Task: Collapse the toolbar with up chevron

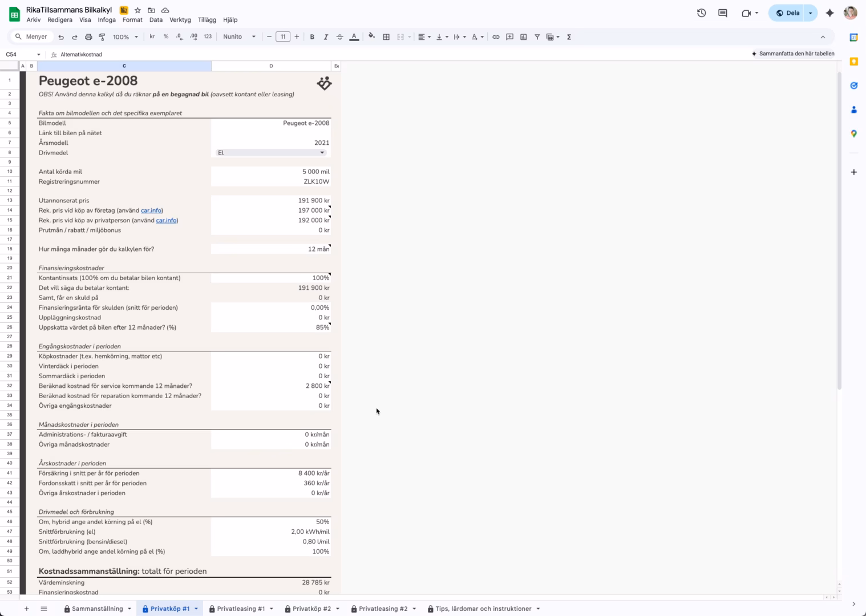Action: [x=823, y=37]
